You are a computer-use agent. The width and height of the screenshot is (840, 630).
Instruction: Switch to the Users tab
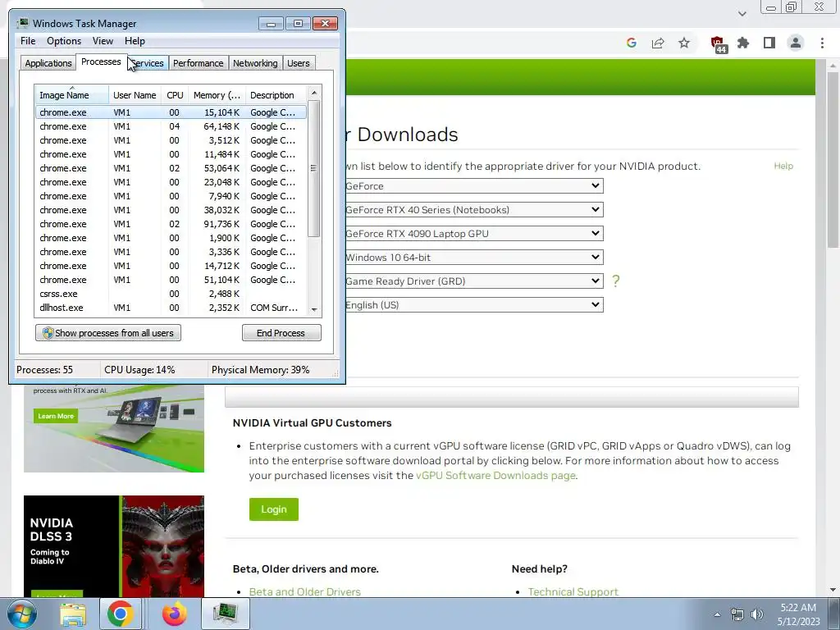(299, 63)
